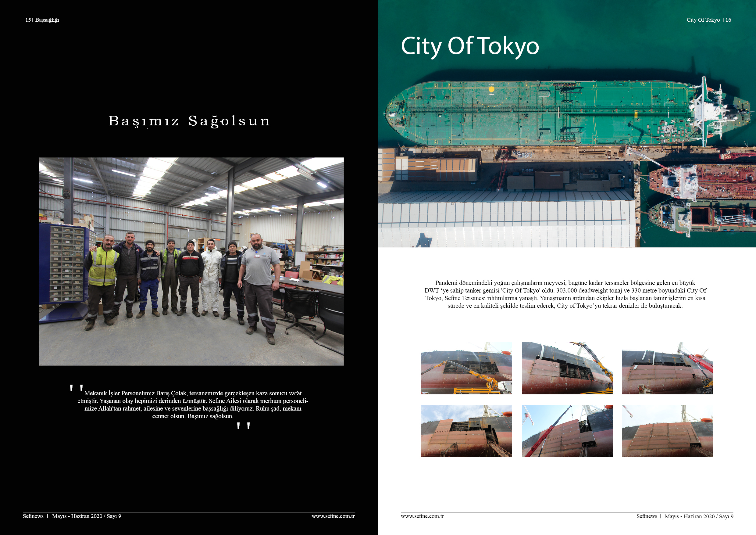
Task: Open www.sefine.com.tr link on left page footer
Action: (x=333, y=516)
